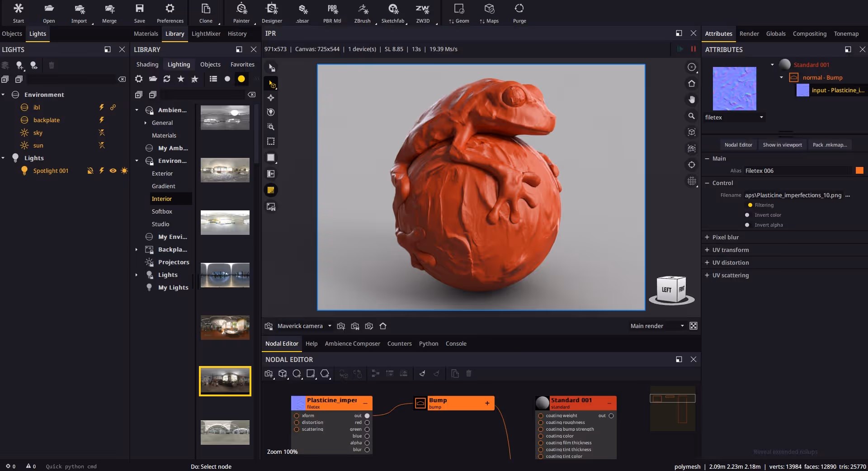
Task: Switch to the Python tab
Action: [x=429, y=343]
